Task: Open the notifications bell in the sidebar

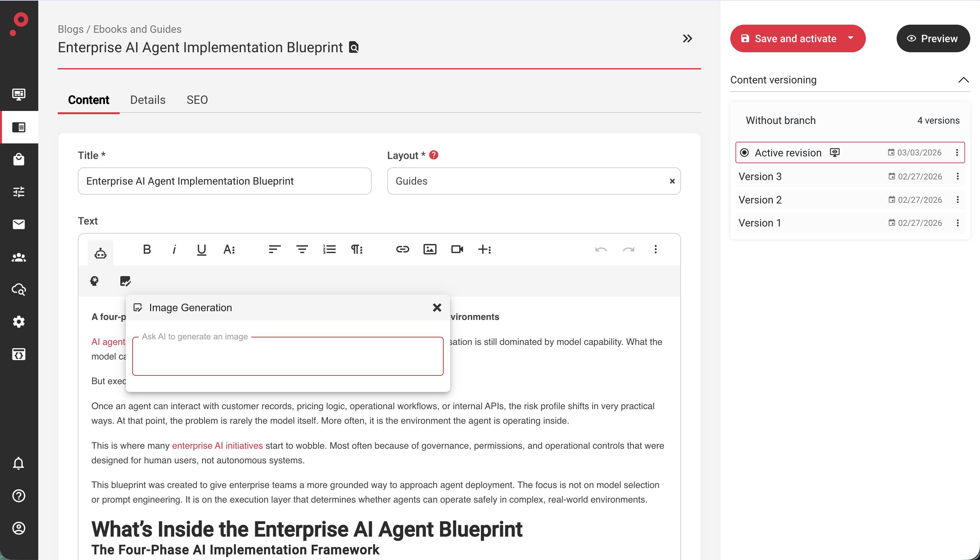Action: click(19, 463)
